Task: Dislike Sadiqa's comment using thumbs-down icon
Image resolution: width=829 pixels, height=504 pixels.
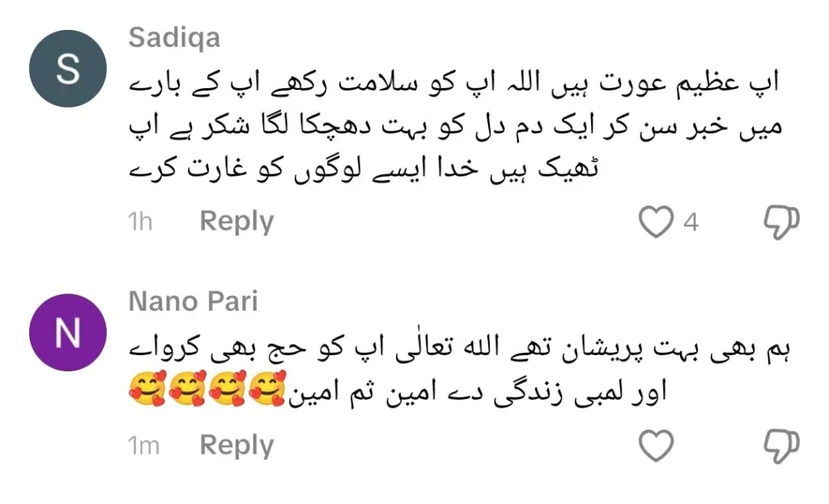Action: [x=781, y=221]
